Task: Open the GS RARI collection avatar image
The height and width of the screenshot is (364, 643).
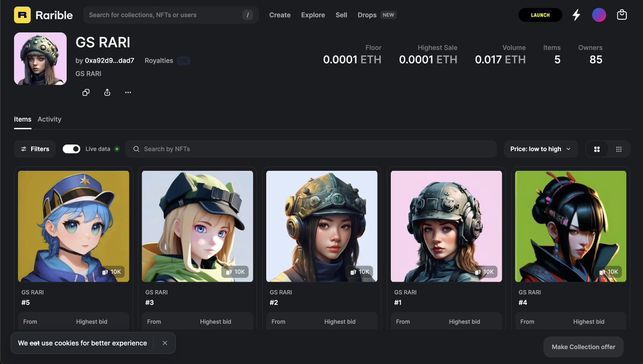Action: coord(40,59)
